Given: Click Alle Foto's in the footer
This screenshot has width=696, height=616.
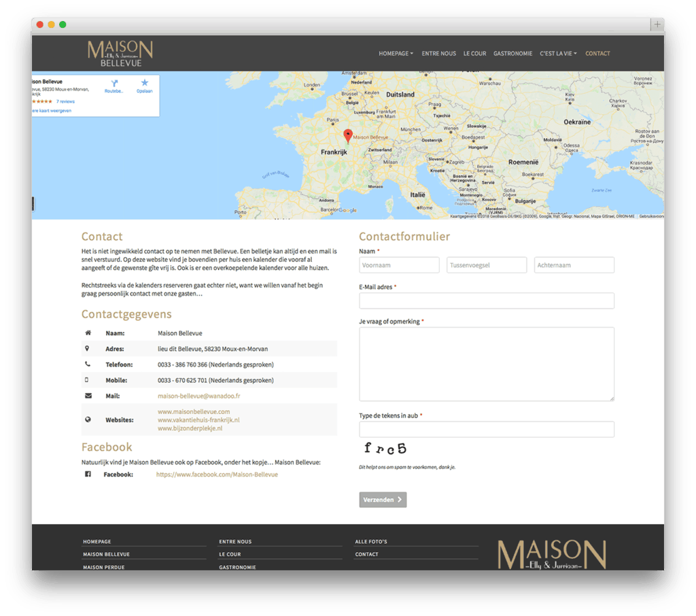Looking at the screenshot, I should [x=371, y=542].
